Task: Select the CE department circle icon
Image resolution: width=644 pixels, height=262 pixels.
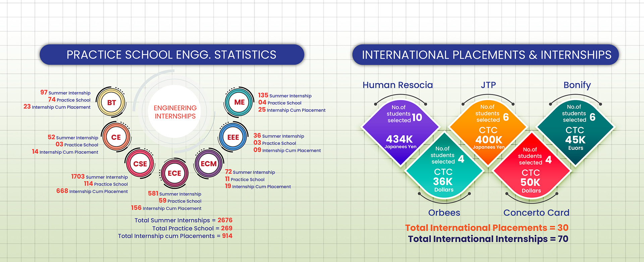Action: (116, 137)
